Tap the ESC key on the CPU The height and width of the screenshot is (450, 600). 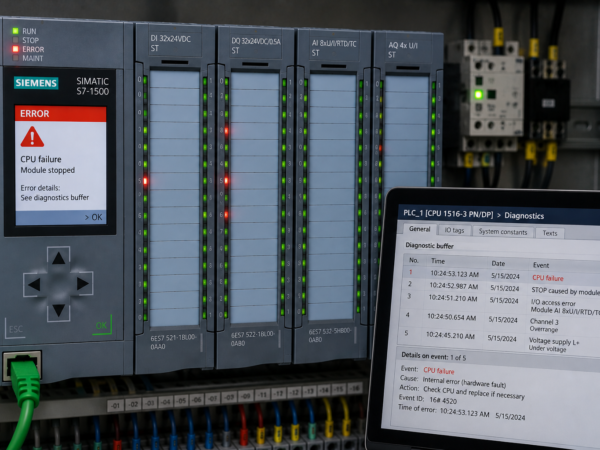[15, 329]
